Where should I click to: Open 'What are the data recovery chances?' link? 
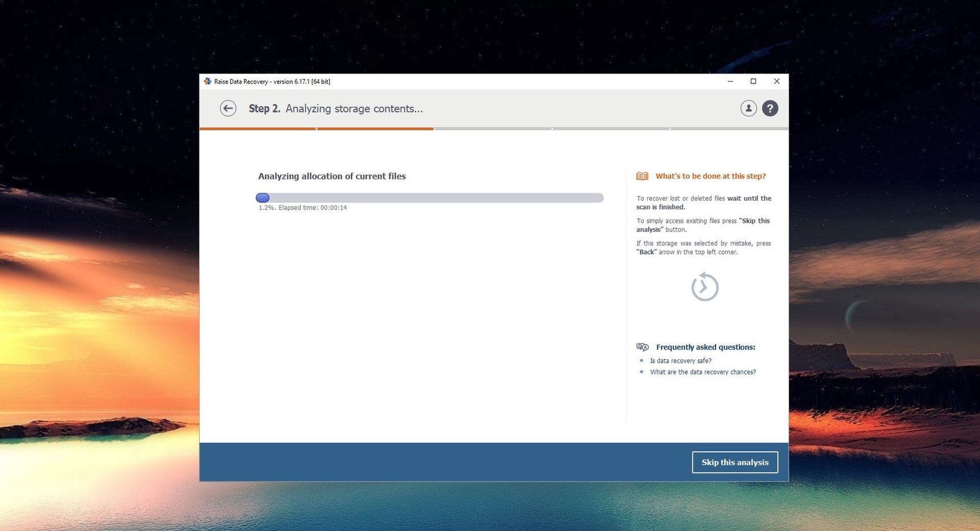[703, 372]
